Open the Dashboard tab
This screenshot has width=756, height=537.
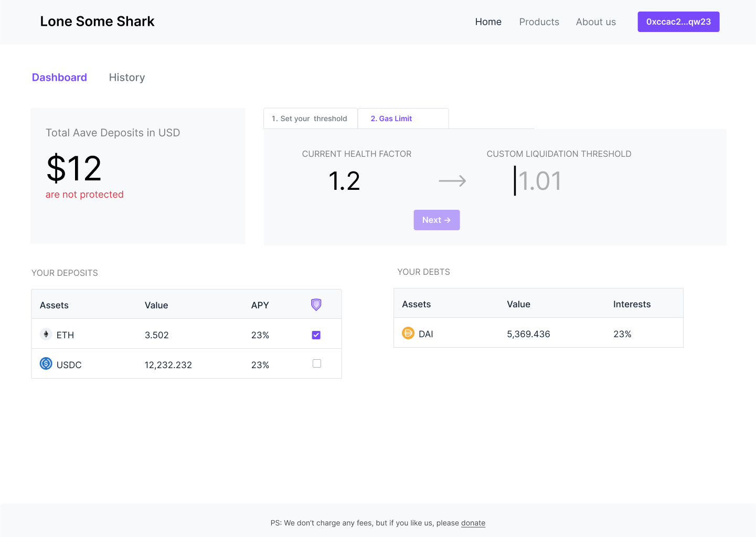[x=59, y=78]
